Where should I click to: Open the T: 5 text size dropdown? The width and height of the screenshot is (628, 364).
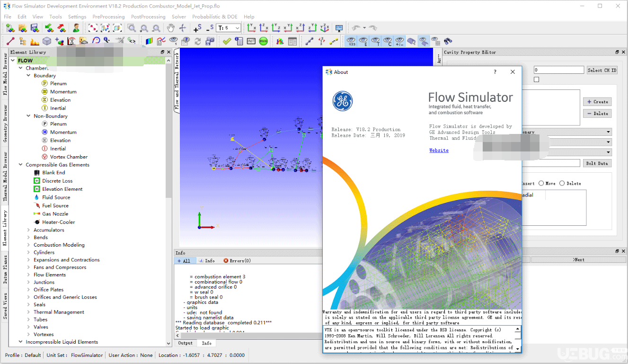pos(229,28)
